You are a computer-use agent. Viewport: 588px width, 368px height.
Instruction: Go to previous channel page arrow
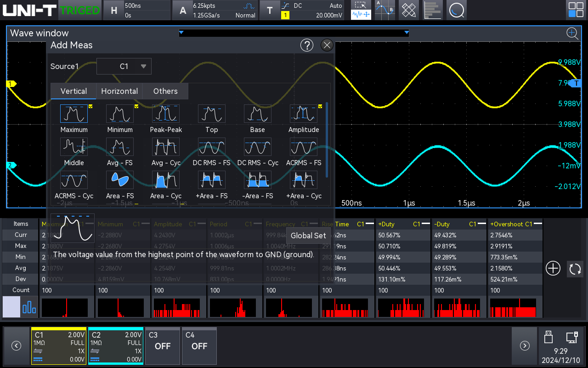click(16, 346)
